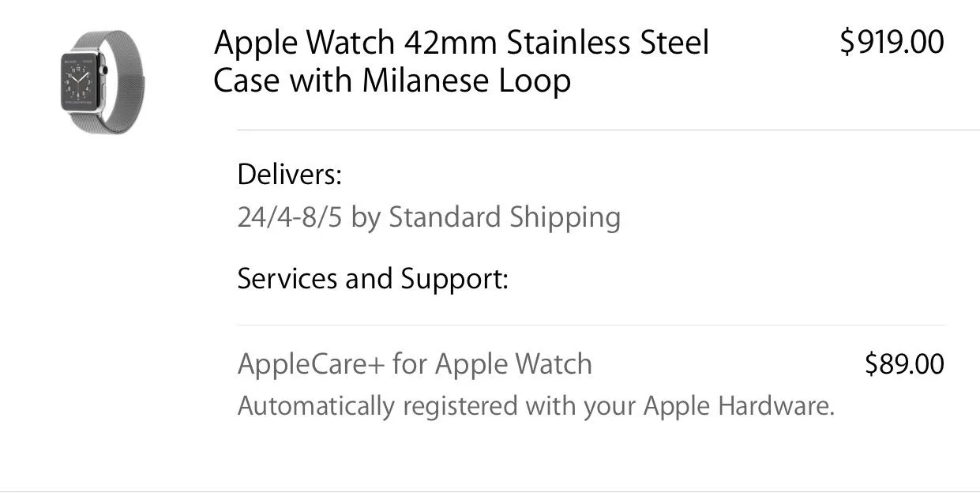Viewport: 980px width, 493px height.
Task: Open the Apple Watch 42mm Stainless Steel title
Action: pyautogui.click(x=461, y=42)
